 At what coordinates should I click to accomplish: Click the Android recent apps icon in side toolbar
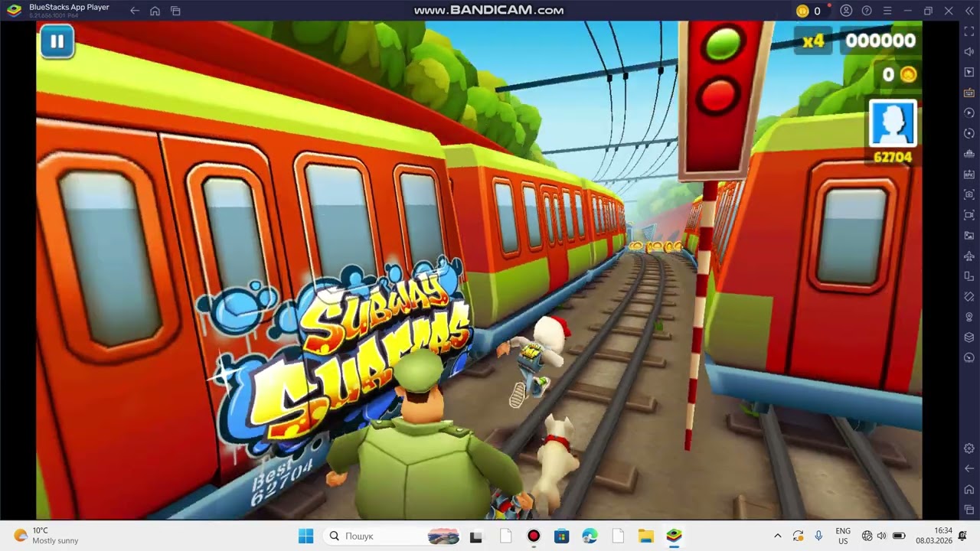coord(969,509)
